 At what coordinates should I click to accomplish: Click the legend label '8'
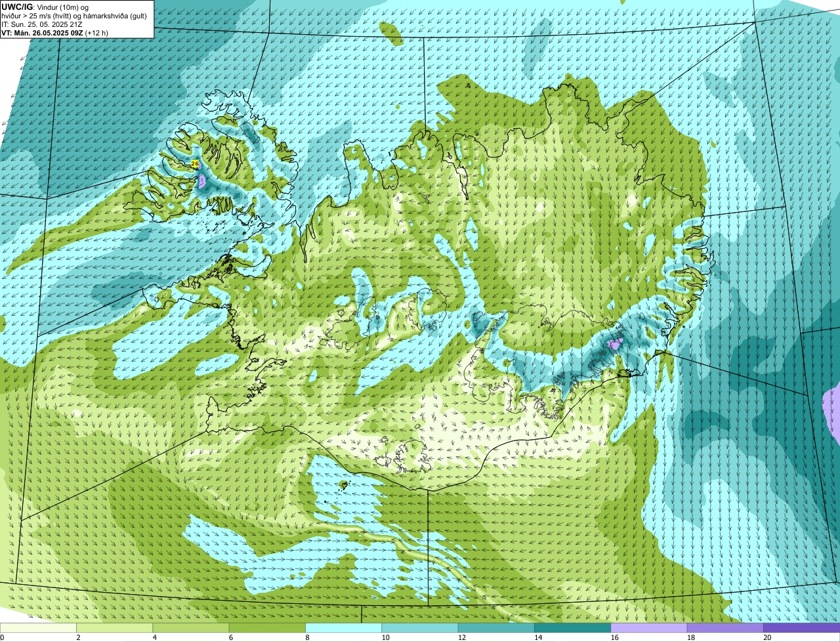pos(307,637)
